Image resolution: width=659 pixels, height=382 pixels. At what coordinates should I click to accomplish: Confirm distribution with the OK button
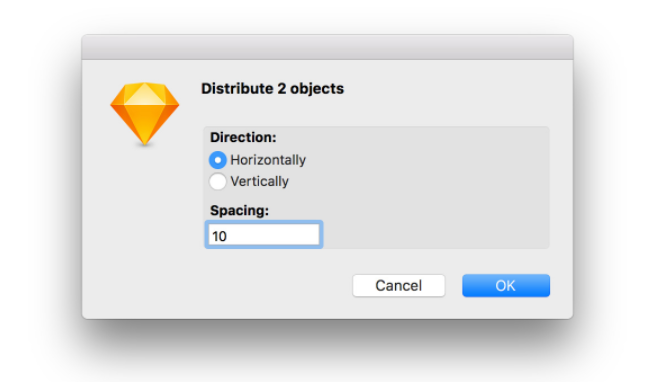coord(506,286)
